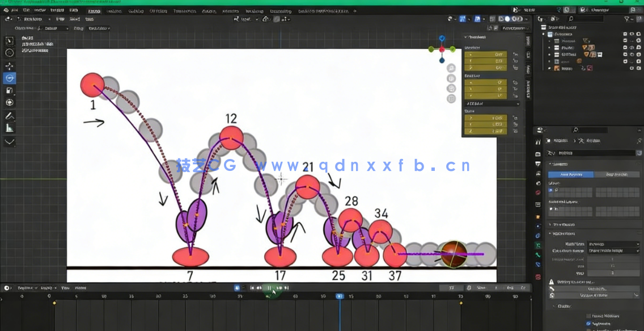Click the Outliner filter funnel icon
The width and height of the screenshot is (644, 331).
pos(626,19)
